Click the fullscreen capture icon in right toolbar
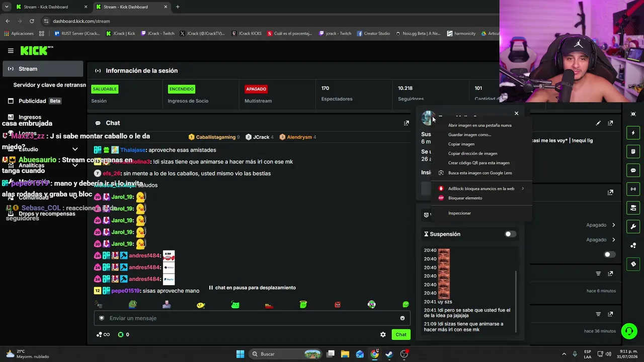644x362 pixels. pyautogui.click(x=633, y=114)
